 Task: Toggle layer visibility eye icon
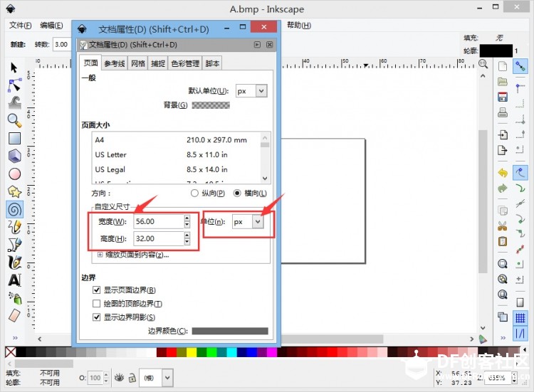[119, 377]
